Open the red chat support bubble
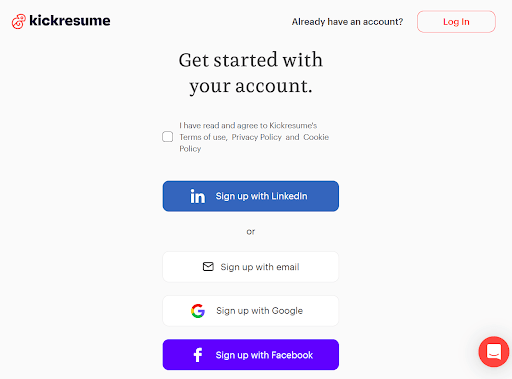 (x=494, y=352)
